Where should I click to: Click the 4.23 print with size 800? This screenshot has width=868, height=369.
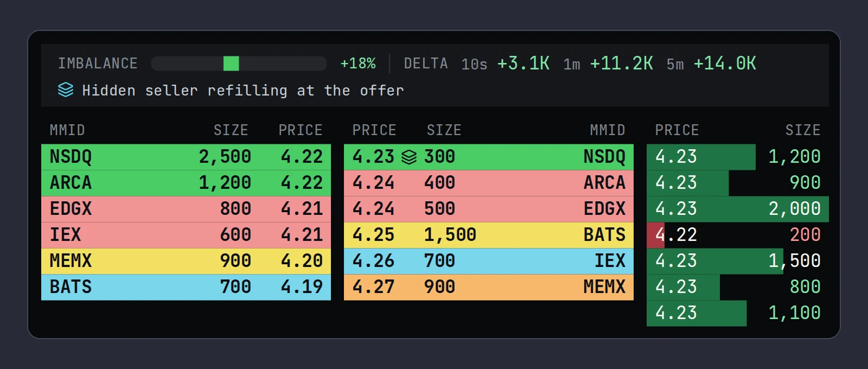pos(738,287)
